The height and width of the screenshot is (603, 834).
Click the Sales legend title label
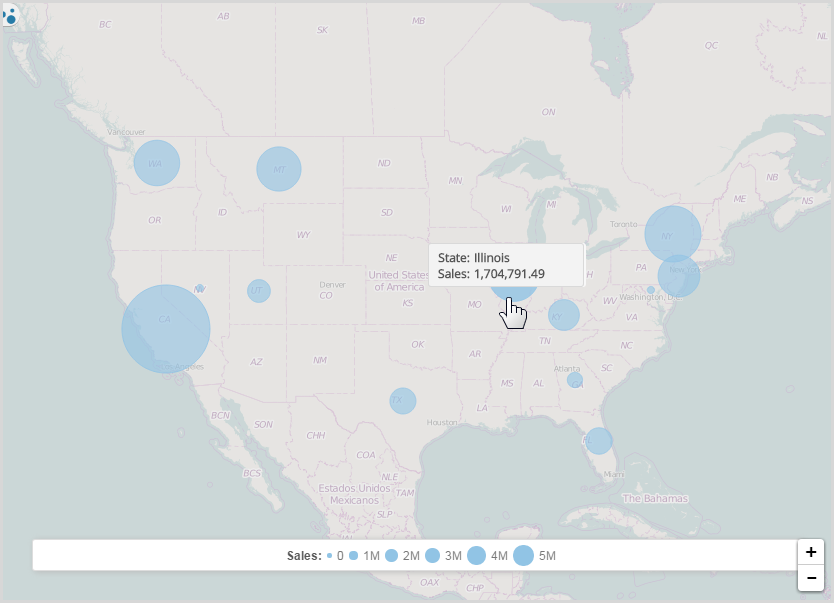point(304,555)
